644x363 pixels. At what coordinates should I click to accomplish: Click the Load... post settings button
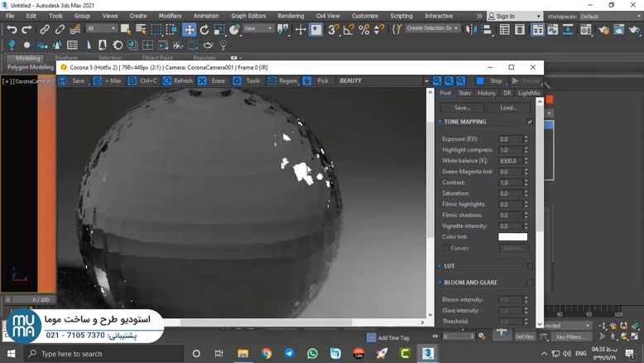pyautogui.click(x=508, y=108)
